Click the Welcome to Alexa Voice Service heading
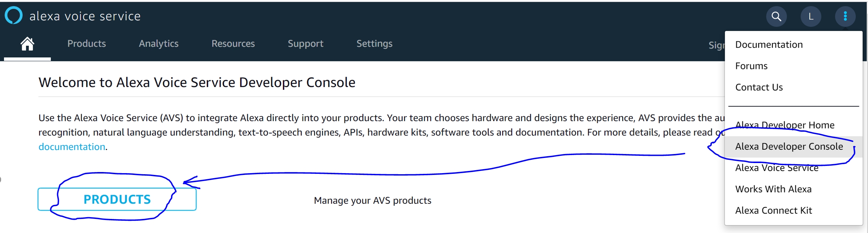The width and height of the screenshot is (868, 233). point(197,83)
